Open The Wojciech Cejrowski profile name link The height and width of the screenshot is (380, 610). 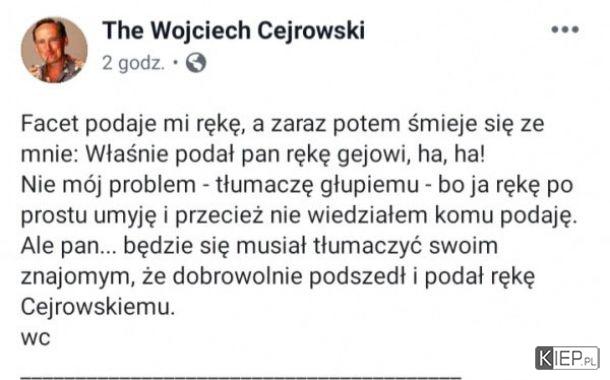234,30
